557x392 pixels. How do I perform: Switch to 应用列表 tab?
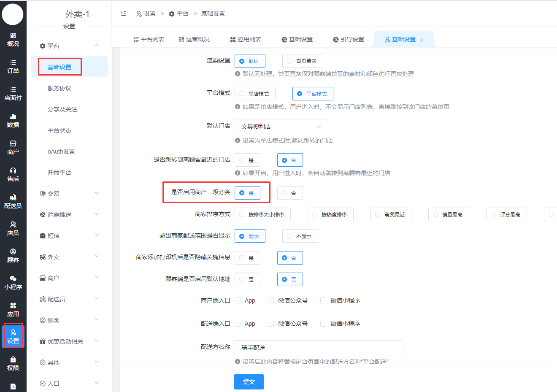tap(246, 39)
